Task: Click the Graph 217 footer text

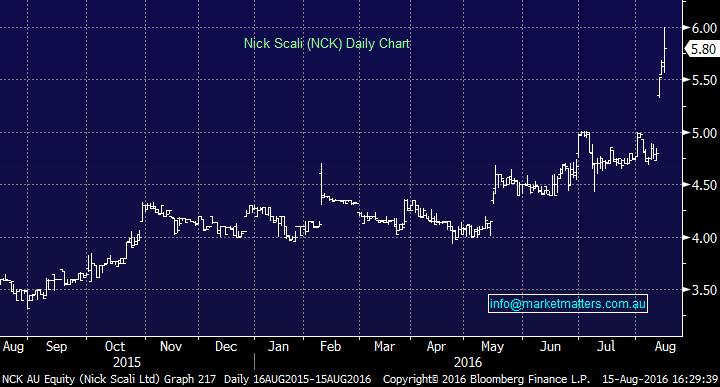Action: coord(190,379)
